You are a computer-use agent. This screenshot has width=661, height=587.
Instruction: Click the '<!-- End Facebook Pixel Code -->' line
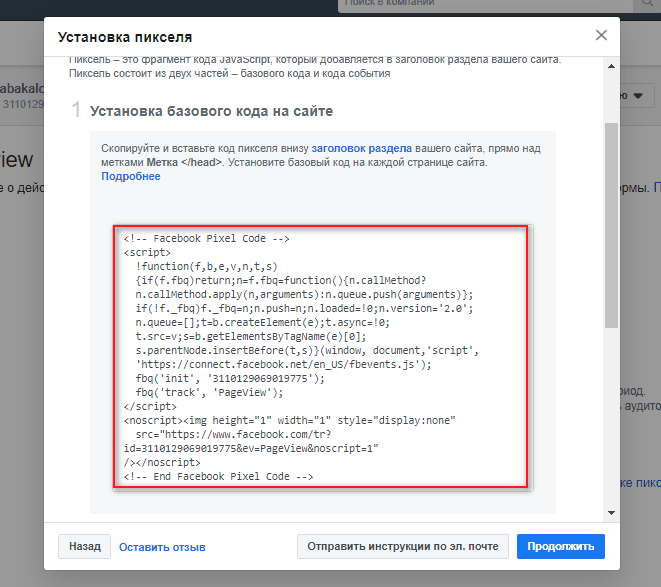[x=218, y=477]
